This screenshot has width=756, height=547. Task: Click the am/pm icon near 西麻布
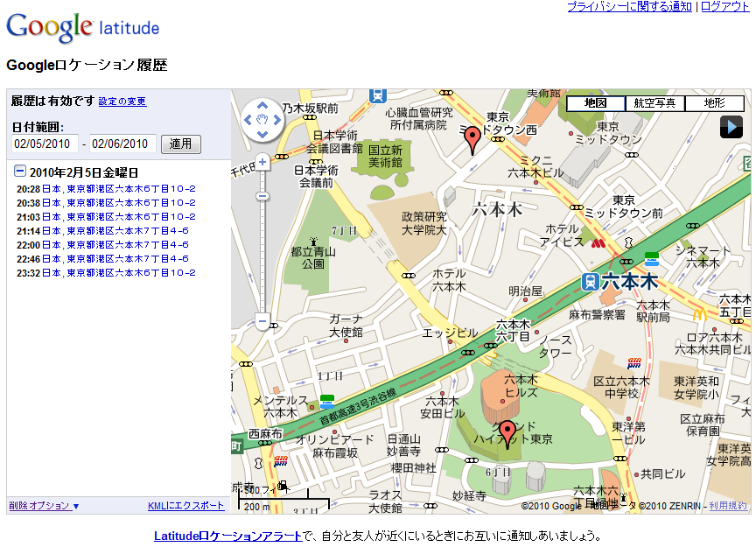[281, 461]
